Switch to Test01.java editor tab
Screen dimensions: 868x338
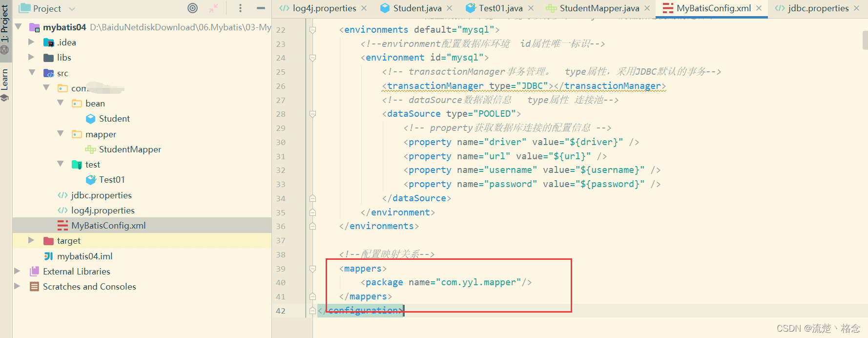[x=500, y=8]
